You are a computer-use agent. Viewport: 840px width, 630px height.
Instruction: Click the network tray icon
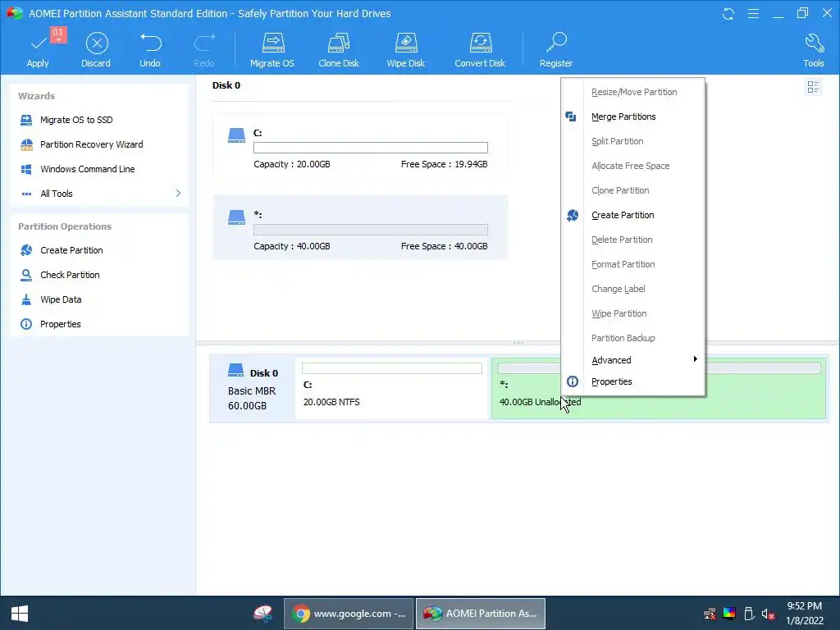pyautogui.click(x=710, y=614)
